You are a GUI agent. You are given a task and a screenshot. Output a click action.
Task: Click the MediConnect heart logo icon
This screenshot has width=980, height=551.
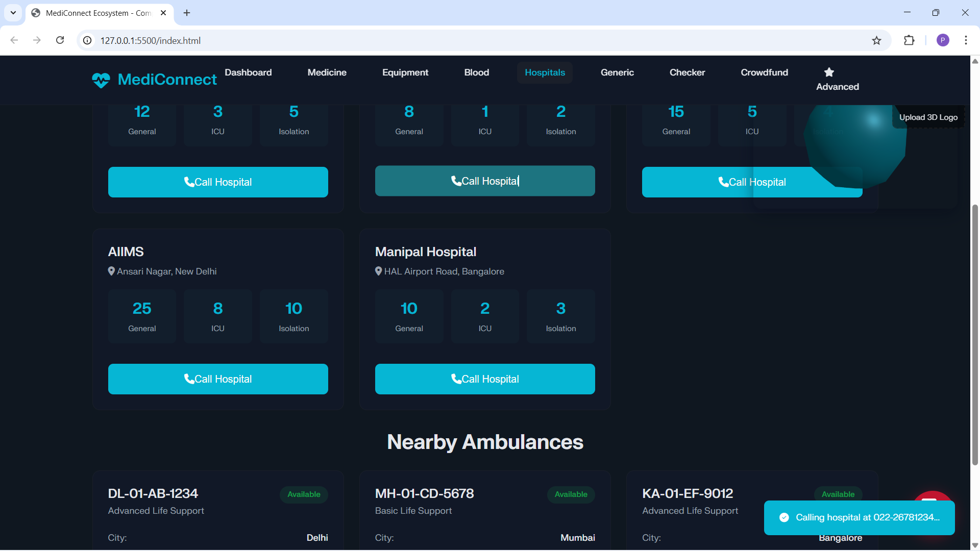101,80
